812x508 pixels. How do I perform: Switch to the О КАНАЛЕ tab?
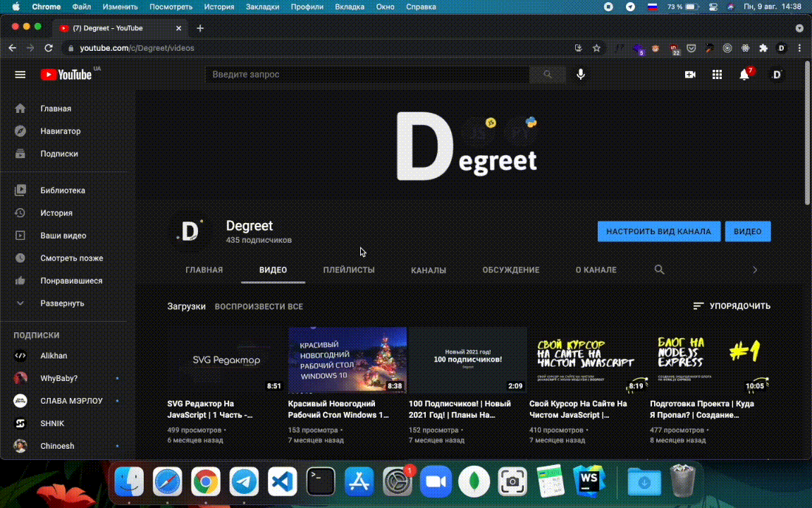(596, 270)
